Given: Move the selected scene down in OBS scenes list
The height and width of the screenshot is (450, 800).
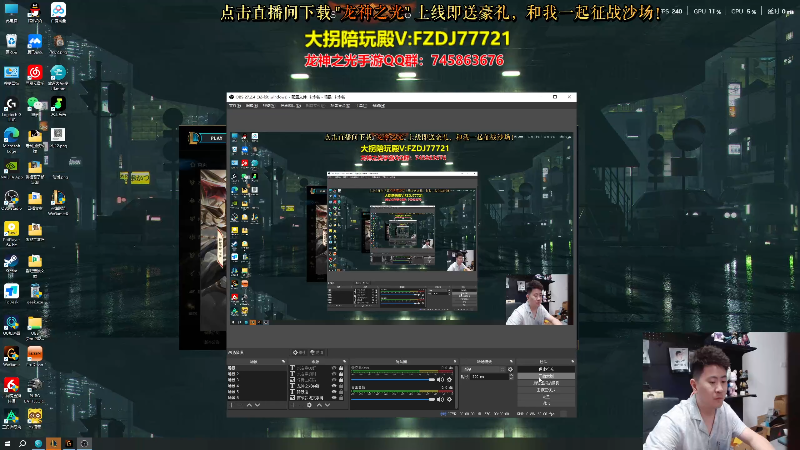Looking at the screenshot, I should coord(257,405).
